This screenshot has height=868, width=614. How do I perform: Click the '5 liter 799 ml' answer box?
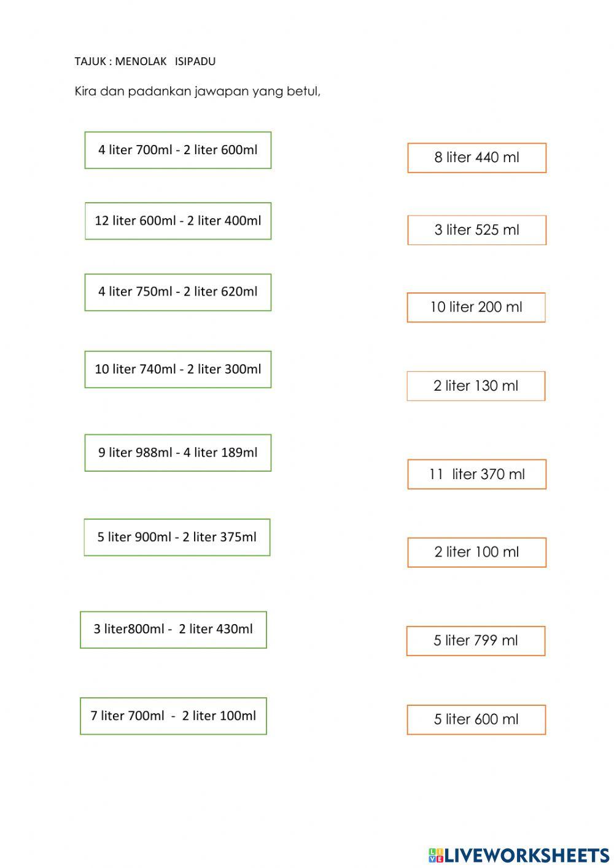[x=476, y=641]
